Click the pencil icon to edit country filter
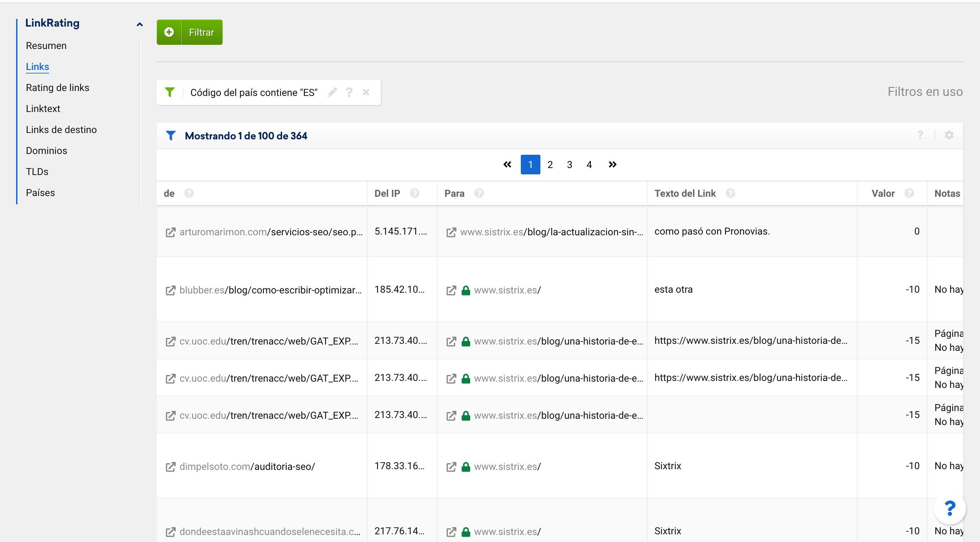This screenshot has width=980, height=542. tap(332, 92)
